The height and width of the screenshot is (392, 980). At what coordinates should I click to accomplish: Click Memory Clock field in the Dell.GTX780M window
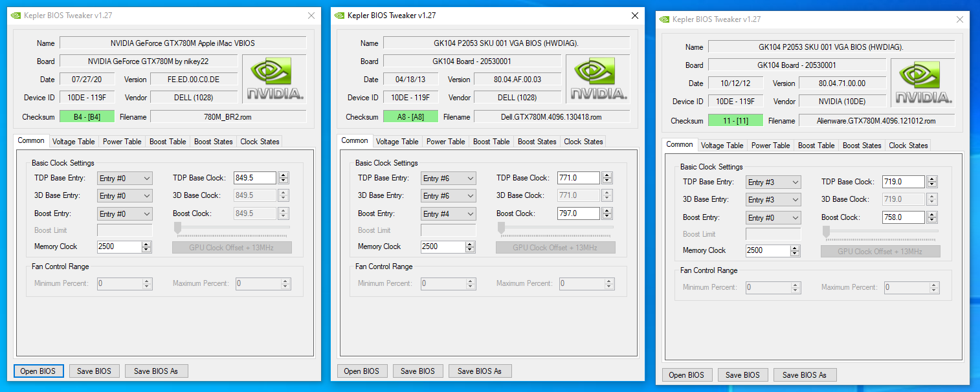(442, 246)
